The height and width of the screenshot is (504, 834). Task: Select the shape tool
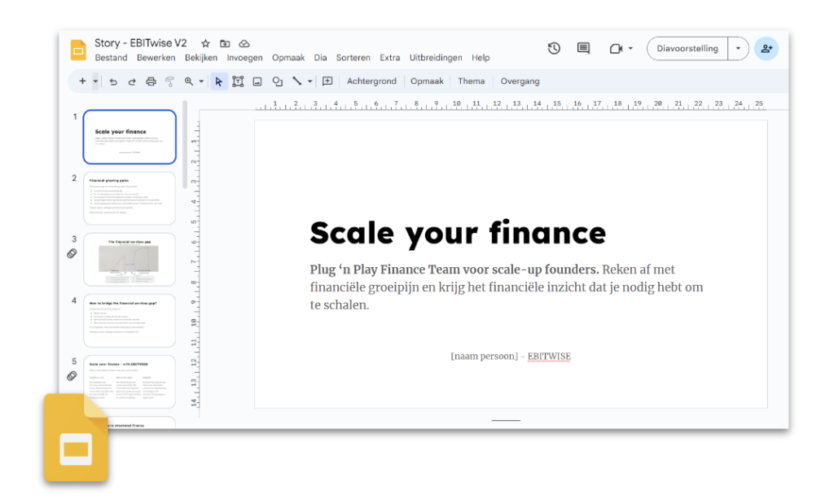pos(277,81)
